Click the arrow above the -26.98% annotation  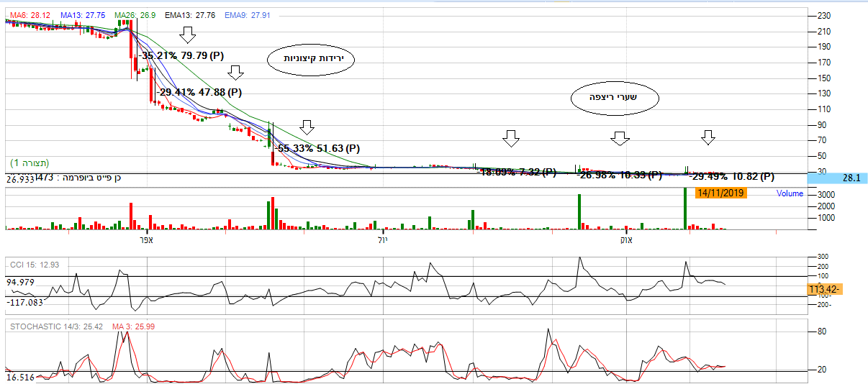click(620, 138)
